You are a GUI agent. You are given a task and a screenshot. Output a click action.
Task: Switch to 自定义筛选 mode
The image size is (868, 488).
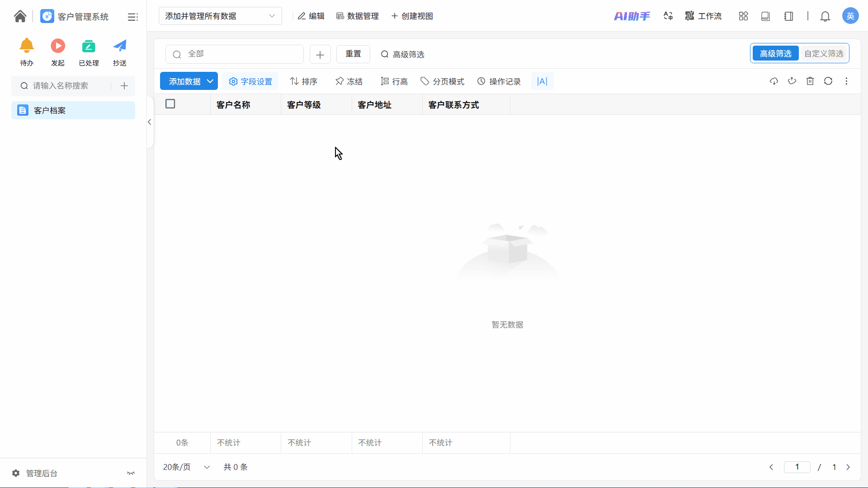click(x=824, y=54)
